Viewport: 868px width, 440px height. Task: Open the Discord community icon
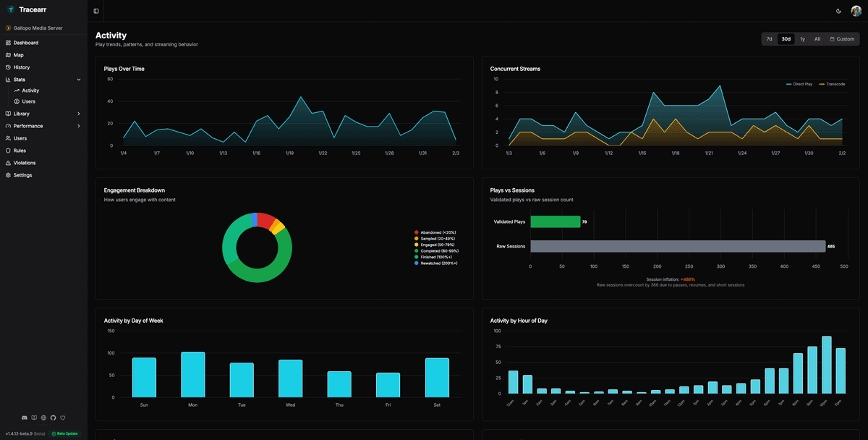[24, 418]
